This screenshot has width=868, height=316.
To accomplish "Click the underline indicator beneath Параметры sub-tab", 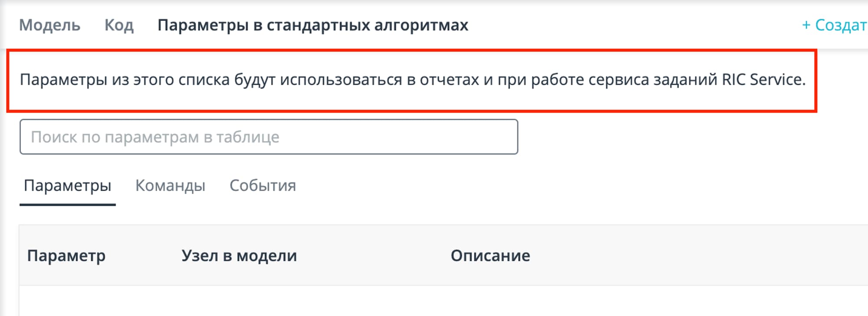I will [67, 204].
